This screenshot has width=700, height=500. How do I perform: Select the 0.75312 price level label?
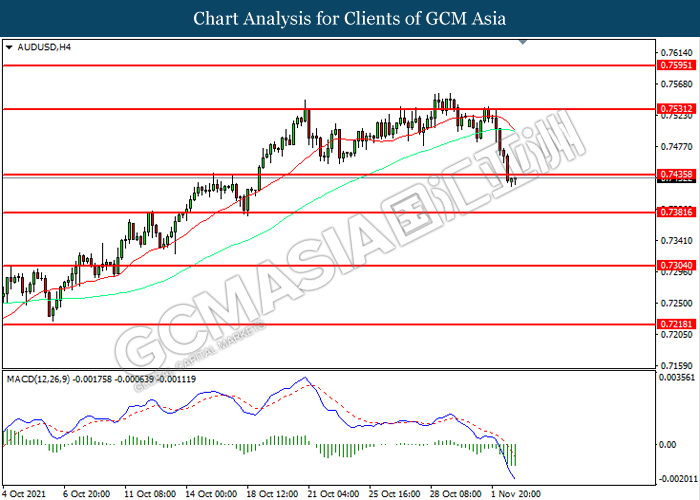(677, 108)
